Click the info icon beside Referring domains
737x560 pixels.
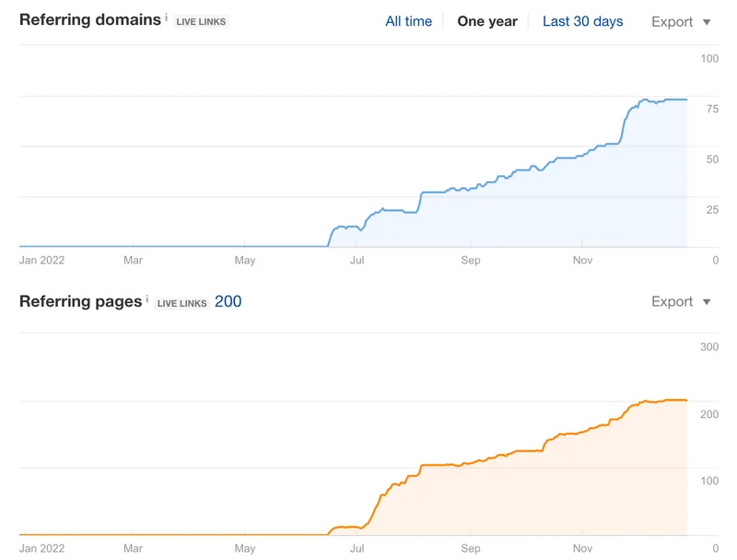pyautogui.click(x=167, y=17)
